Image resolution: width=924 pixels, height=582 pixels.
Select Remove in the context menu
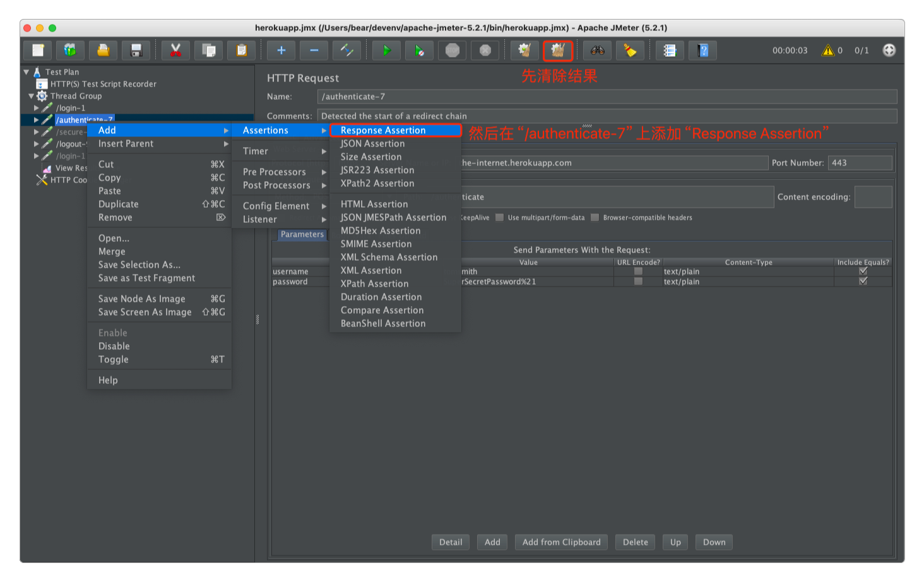(159, 217)
